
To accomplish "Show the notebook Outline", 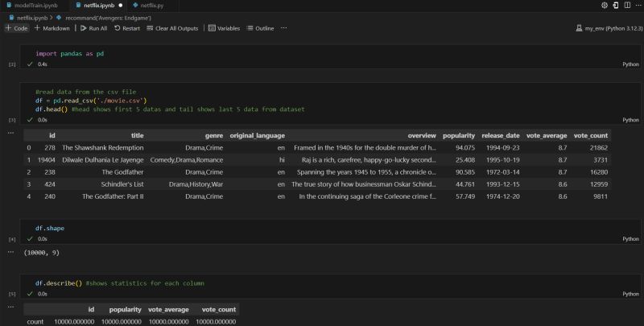I will pyautogui.click(x=260, y=28).
